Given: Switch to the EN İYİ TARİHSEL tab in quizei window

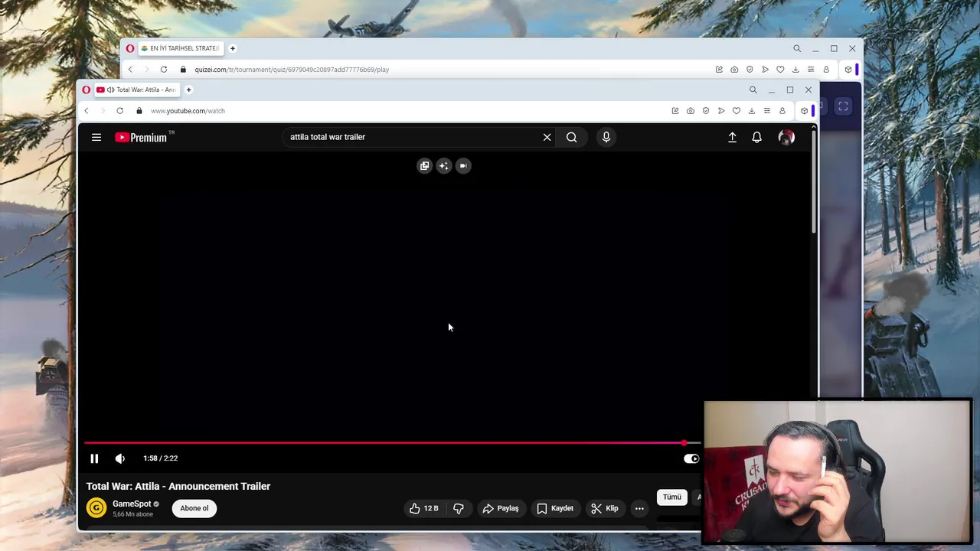Looking at the screenshot, I should click(x=181, y=48).
